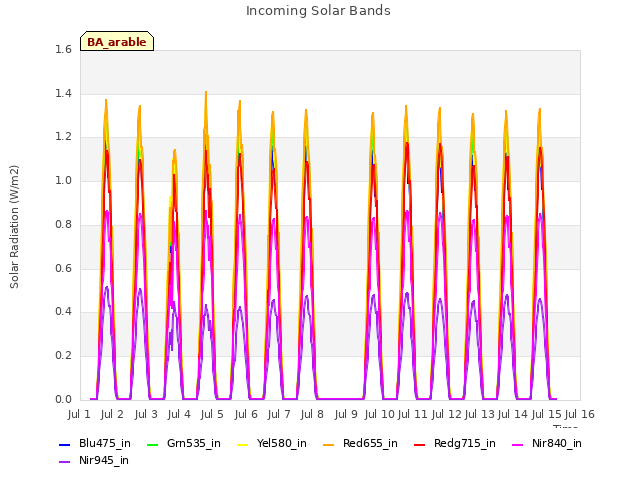
Task: Click the Jul 3 x-axis tick label
Action: click(146, 414)
